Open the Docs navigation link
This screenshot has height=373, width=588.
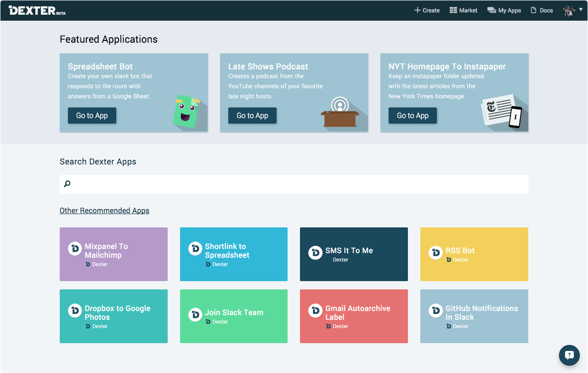[x=542, y=10]
